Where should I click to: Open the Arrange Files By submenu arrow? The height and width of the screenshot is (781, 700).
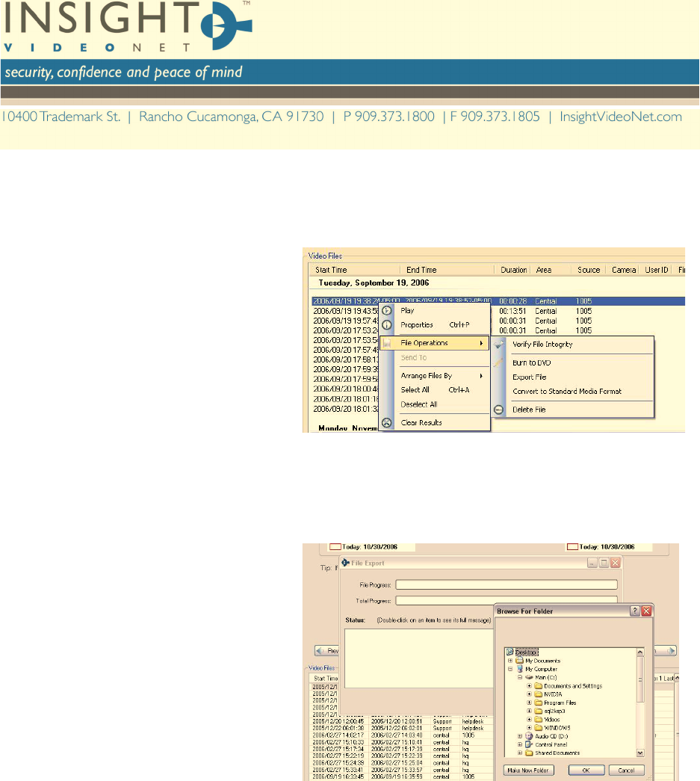tap(481, 376)
